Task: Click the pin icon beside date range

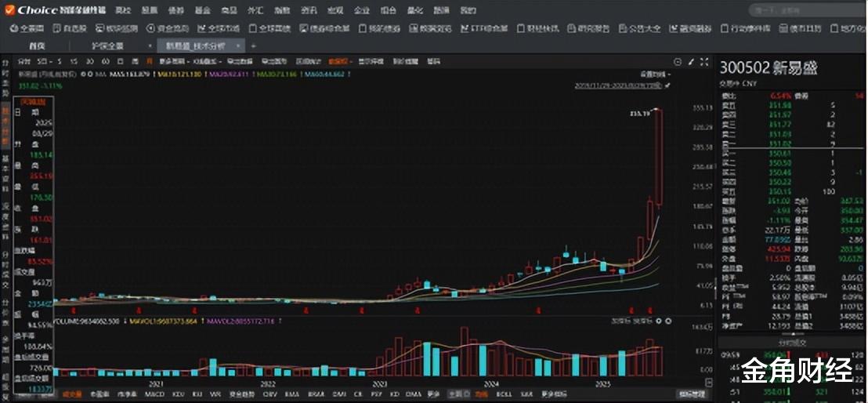Action: coord(667,85)
